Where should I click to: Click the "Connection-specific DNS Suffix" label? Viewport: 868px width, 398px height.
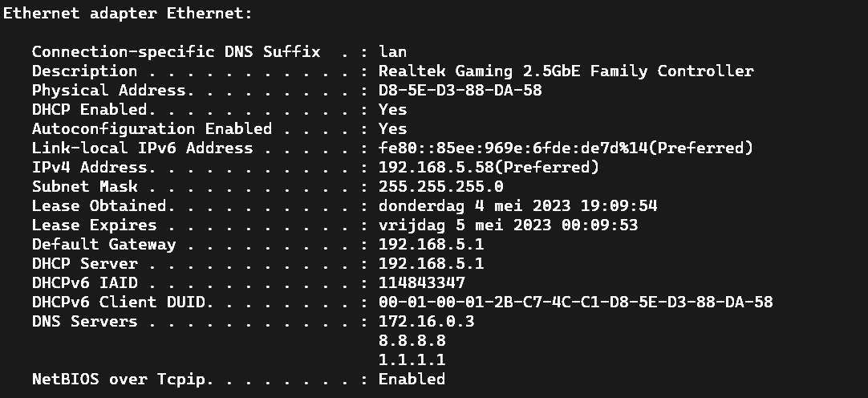point(176,51)
